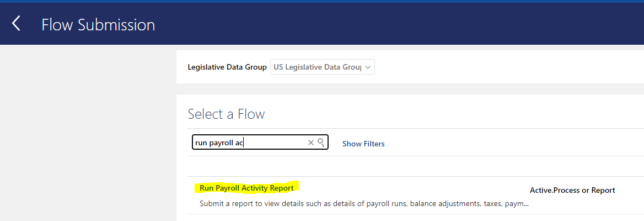Click the Flow Submission page title
This screenshot has width=644, height=221.
click(98, 25)
